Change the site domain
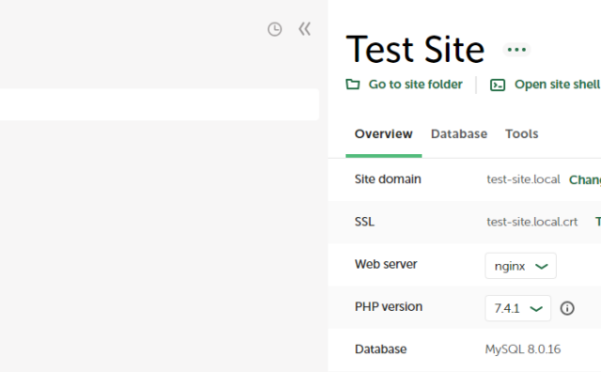The image size is (601, 372). (x=585, y=179)
